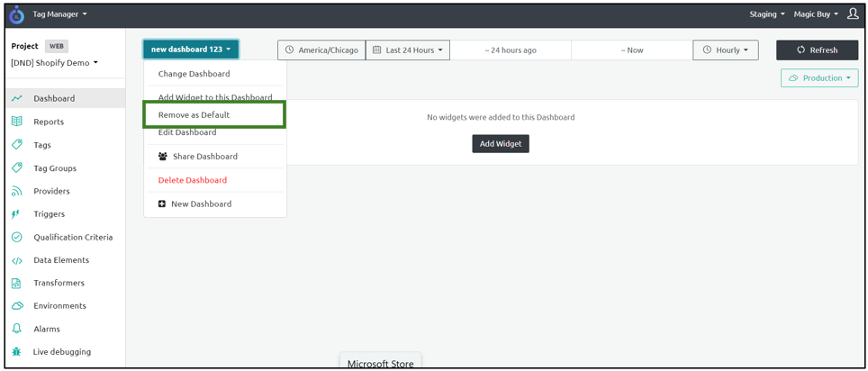Open the user profile icon
Image resolution: width=868 pixels, height=371 pixels.
pyautogui.click(x=853, y=14)
